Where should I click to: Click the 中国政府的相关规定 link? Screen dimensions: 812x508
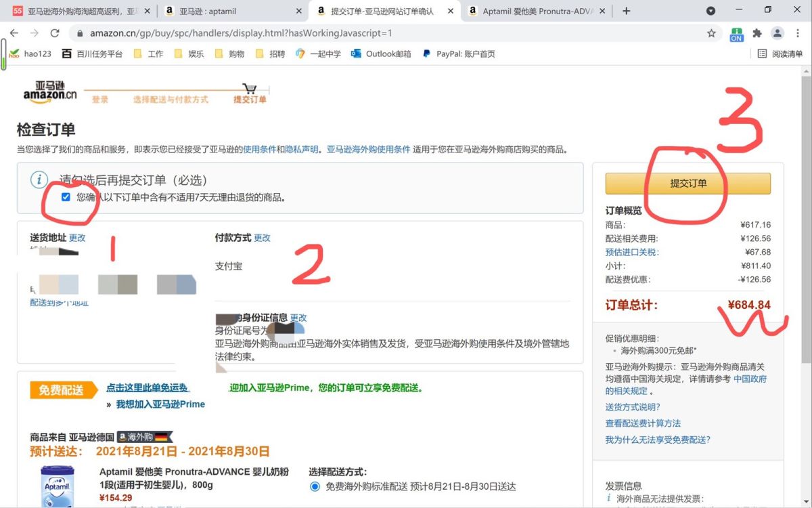pos(686,385)
